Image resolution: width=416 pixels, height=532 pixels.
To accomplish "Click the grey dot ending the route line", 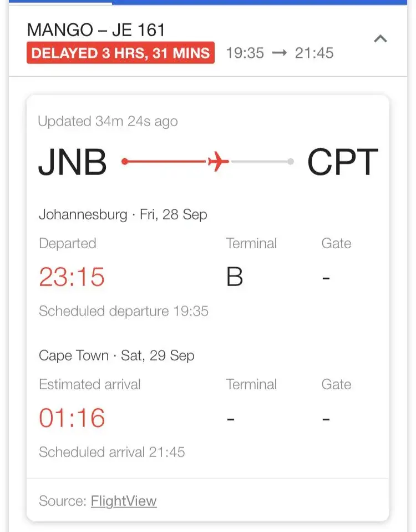I will click(291, 162).
